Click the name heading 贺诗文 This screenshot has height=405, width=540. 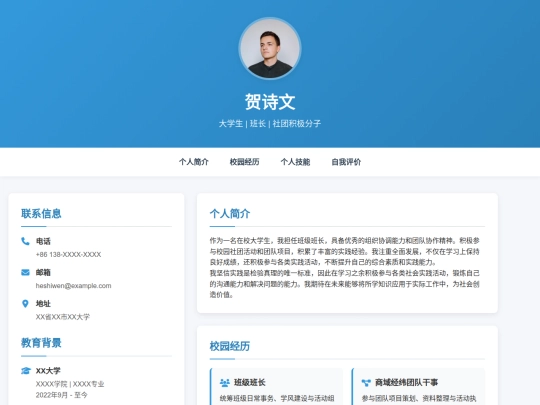coord(270,102)
